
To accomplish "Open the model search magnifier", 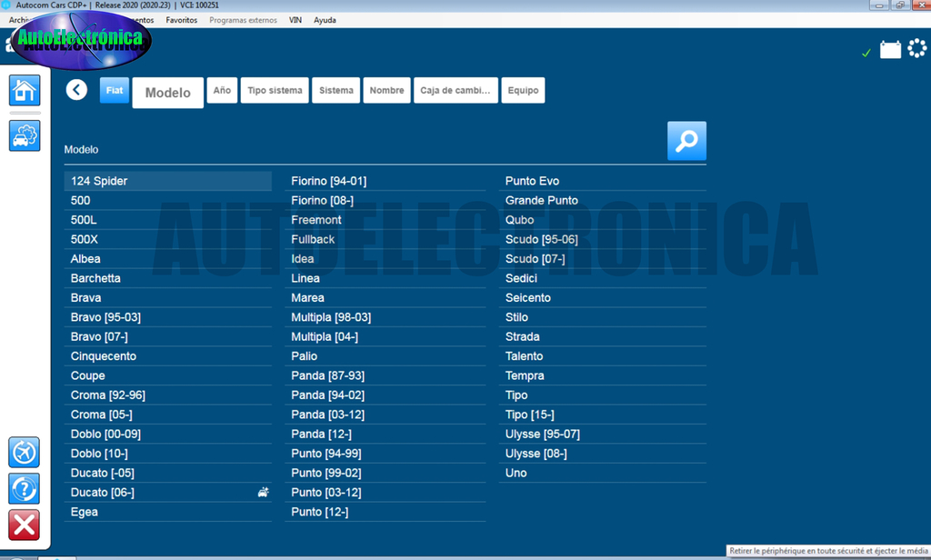I will [x=687, y=141].
